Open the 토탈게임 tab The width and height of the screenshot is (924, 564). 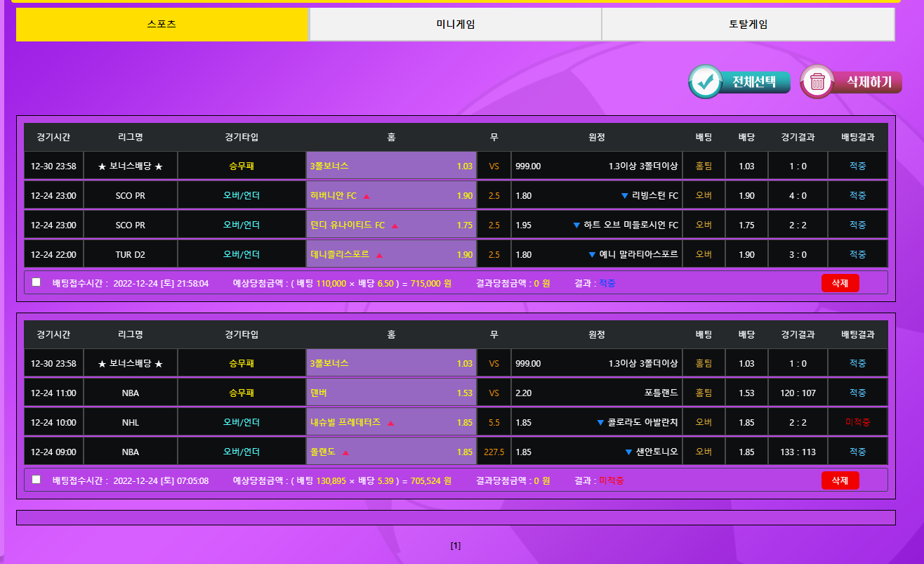coord(748,25)
